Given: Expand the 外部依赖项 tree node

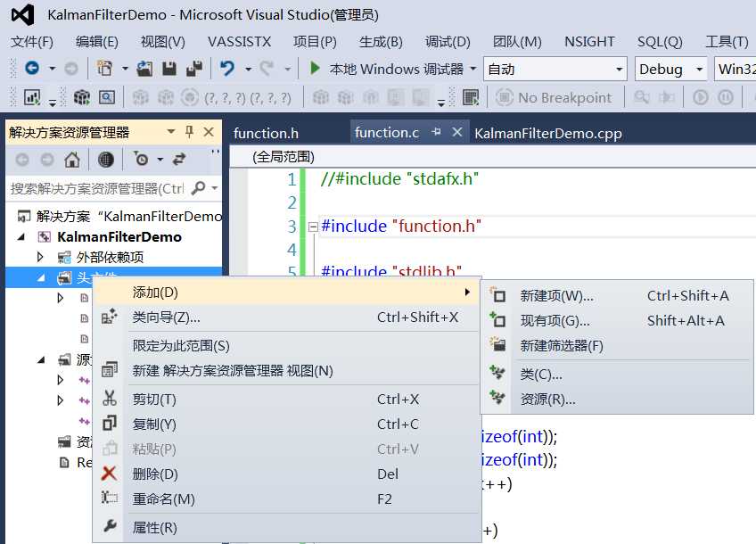Looking at the screenshot, I should pos(40,257).
